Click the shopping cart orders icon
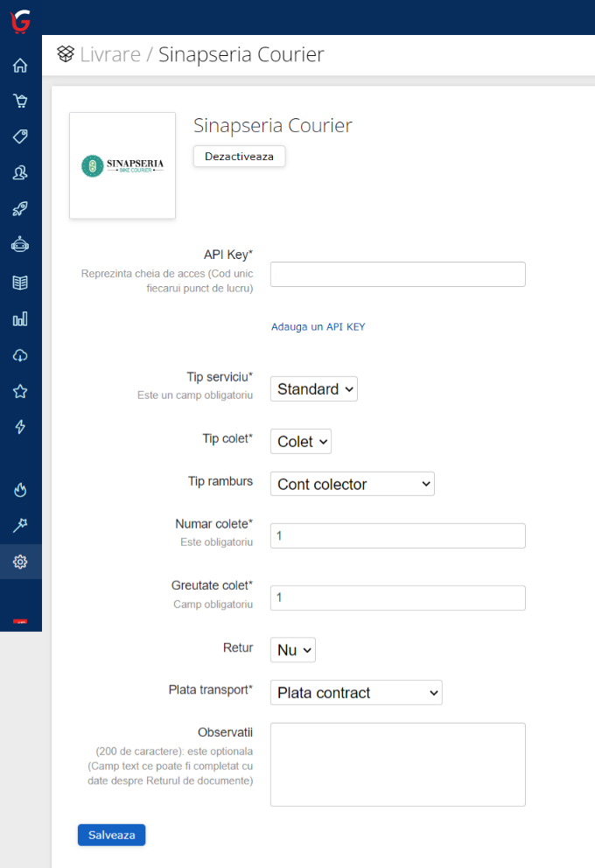Image resolution: width=595 pixels, height=868 pixels. 20,101
